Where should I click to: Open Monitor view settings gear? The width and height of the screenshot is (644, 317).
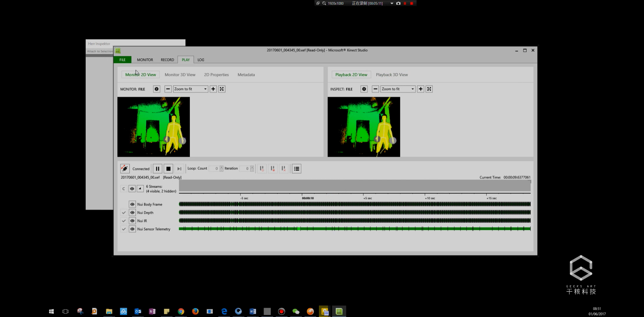tap(156, 89)
